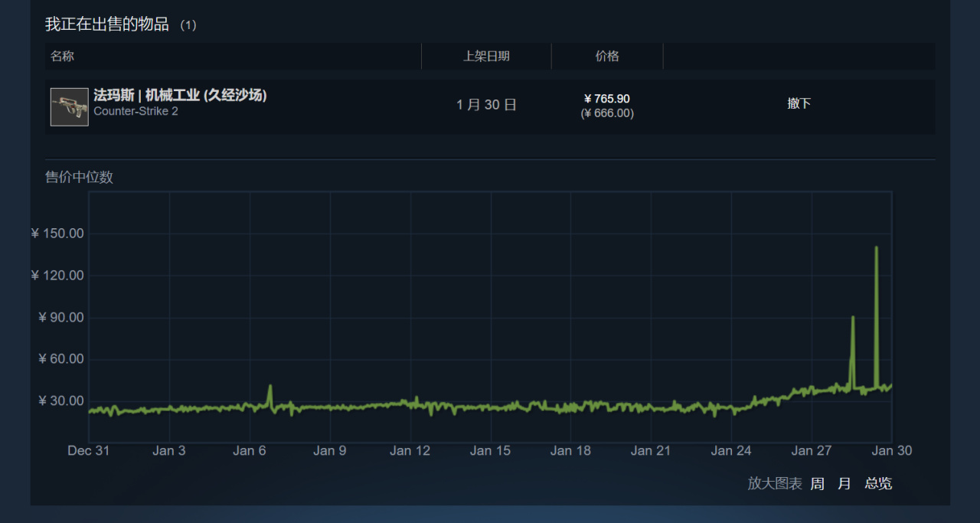Image resolution: width=980 pixels, height=523 pixels.
Task: Click the 撤下 remove listing button
Action: coord(799,103)
